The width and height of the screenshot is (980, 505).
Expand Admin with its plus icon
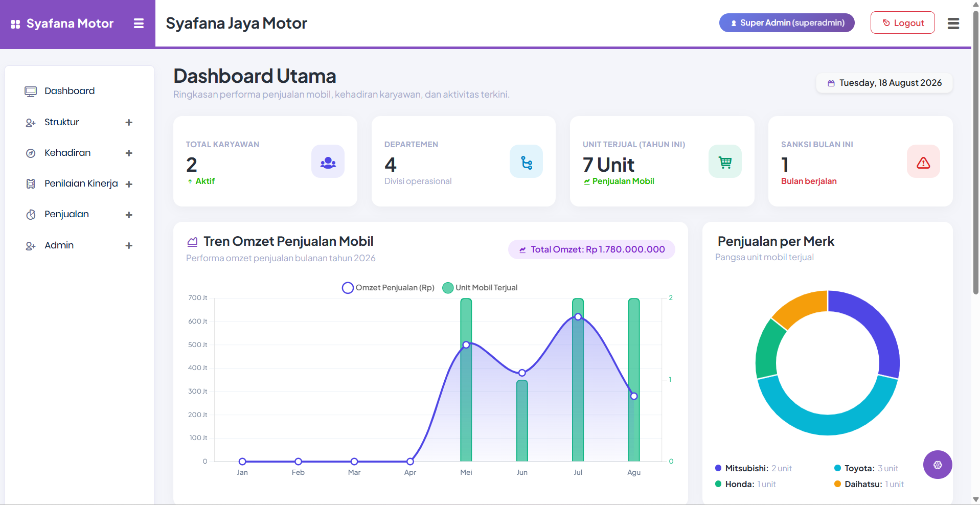coord(129,246)
